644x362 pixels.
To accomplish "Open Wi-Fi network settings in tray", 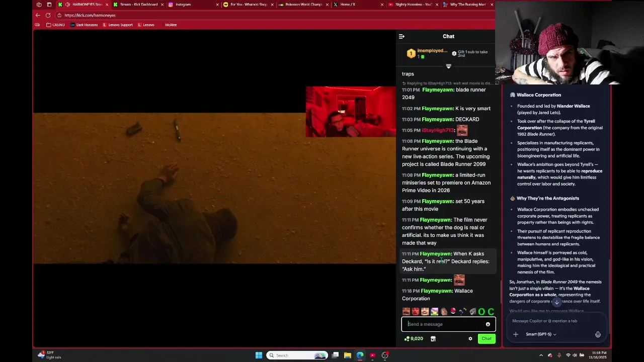I will (568, 355).
